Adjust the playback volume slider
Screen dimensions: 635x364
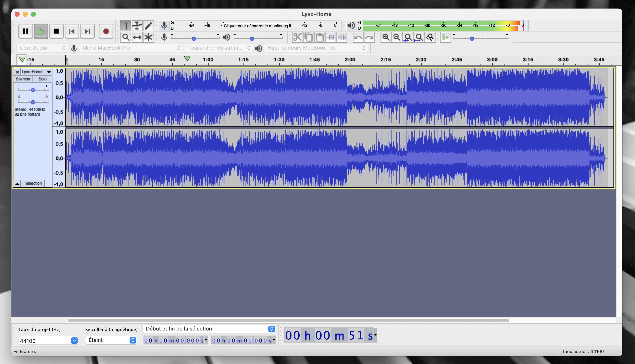pos(252,39)
